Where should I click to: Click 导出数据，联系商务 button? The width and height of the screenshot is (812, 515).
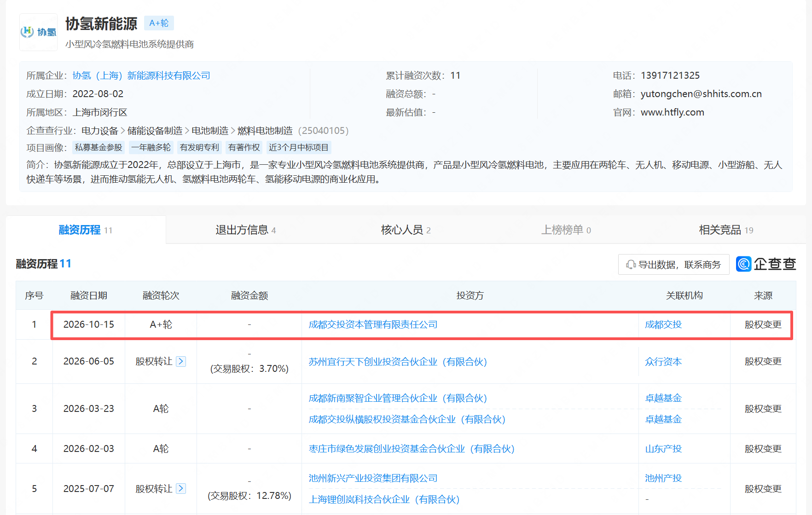(x=674, y=265)
